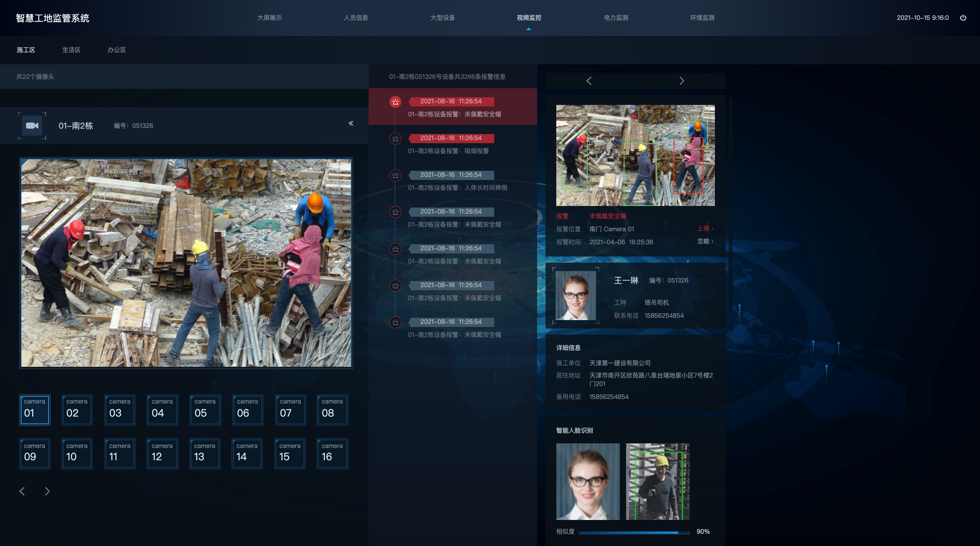980x546 pixels.
Task: Click the red alarm icon of first alert
Action: [x=395, y=102]
